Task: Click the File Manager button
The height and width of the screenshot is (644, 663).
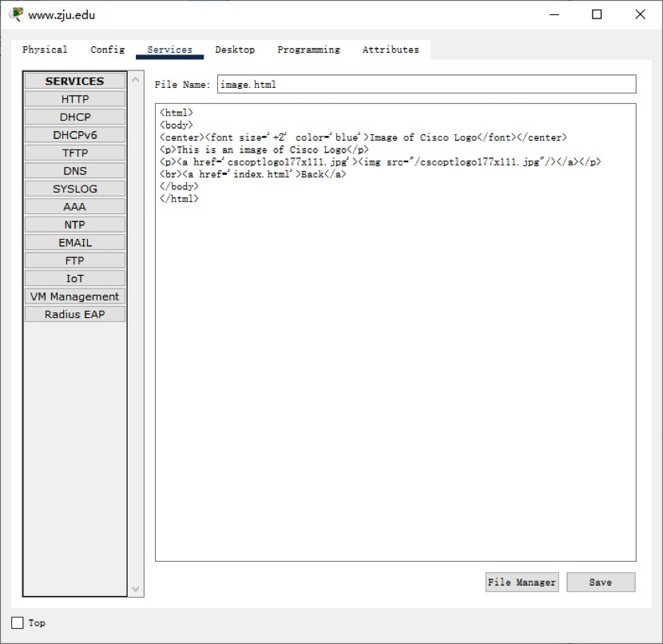Action: [x=522, y=582]
